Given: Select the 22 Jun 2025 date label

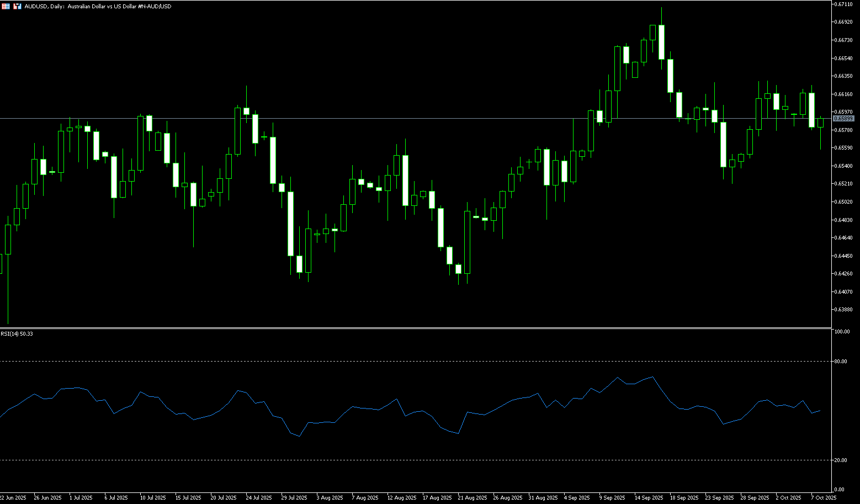Looking at the screenshot, I should (x=13, y=498).
